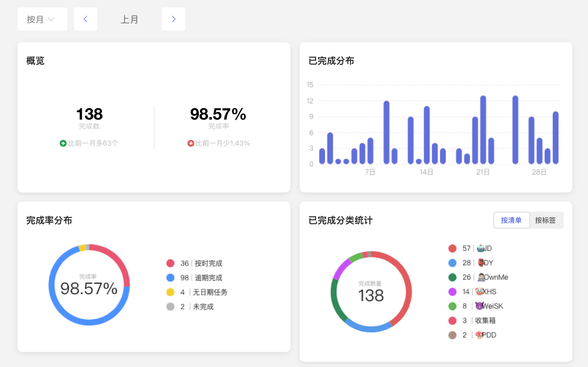Viewport: 588px width, 367px height.
Task: Click the 98.57% 完成率 figure in overview
Action: point(218,114)
